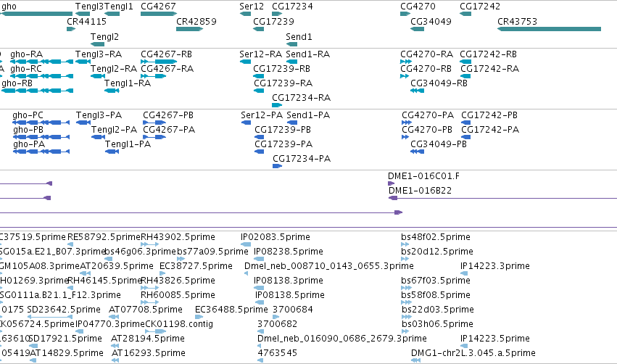
Task: Click the CG4270-RB transcript
Action: point(405,76)
